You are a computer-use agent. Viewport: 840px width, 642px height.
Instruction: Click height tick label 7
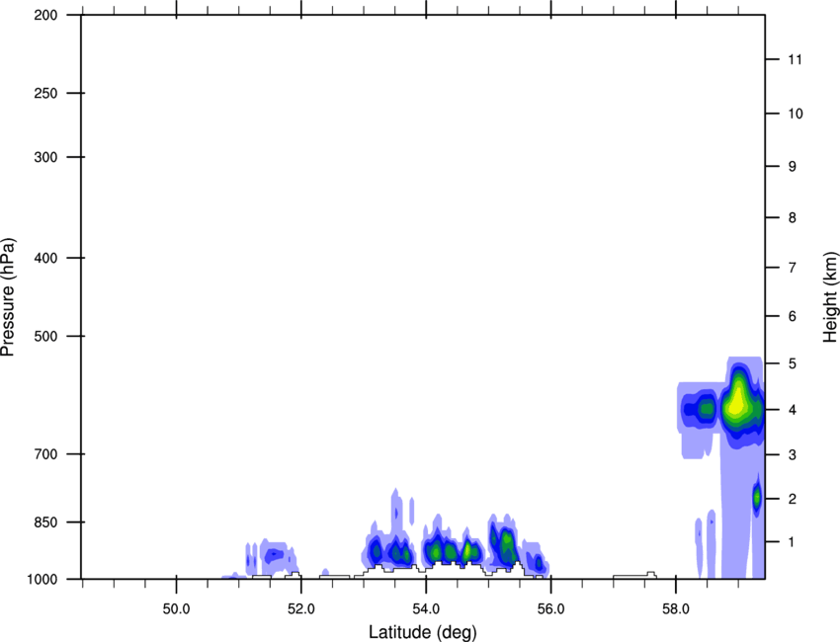point(792,268)
